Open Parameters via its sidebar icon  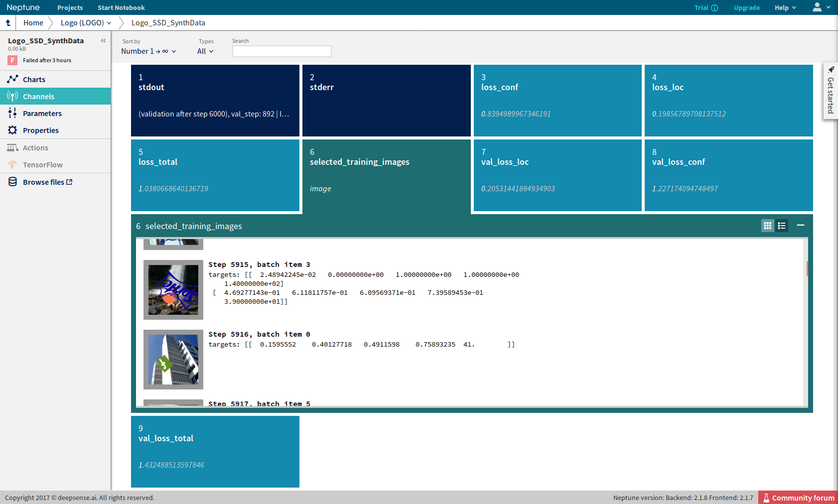(x=12, y=113)
